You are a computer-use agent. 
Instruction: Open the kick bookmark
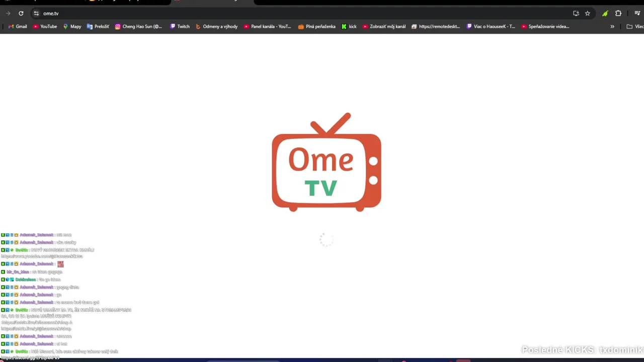[x=349, y=27]
